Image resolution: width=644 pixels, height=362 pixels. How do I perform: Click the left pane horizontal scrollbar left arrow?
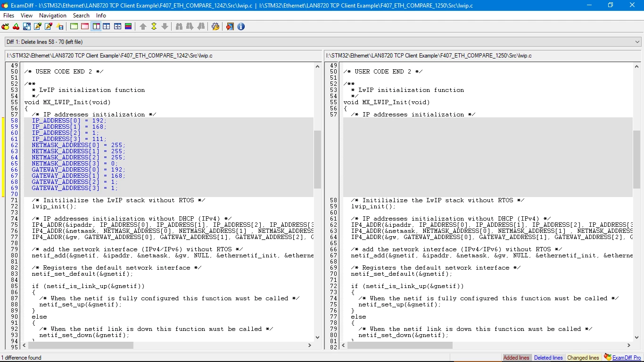pos(25,345)
